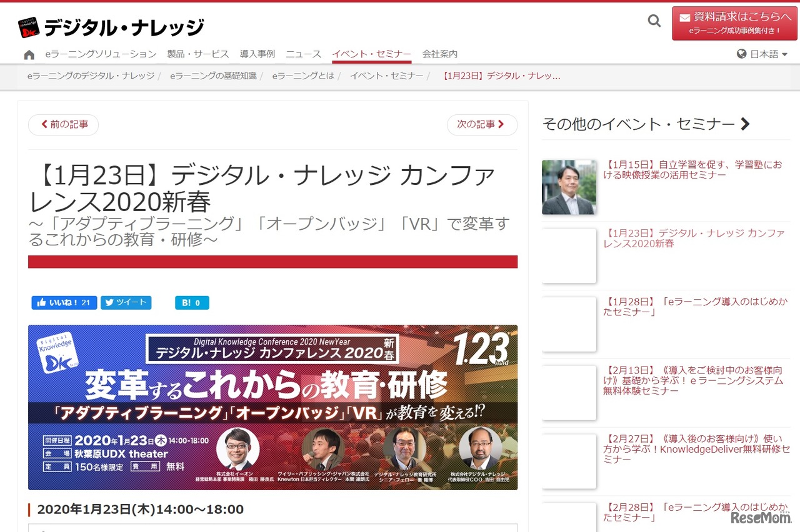Open the 日本語 language dropdown
The image size is (800, 532).
pyautogui.click(x=764, y=54)
